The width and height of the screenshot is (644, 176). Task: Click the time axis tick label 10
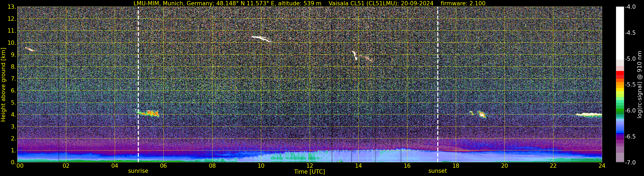pyautogui.click(x=261, y=166)
